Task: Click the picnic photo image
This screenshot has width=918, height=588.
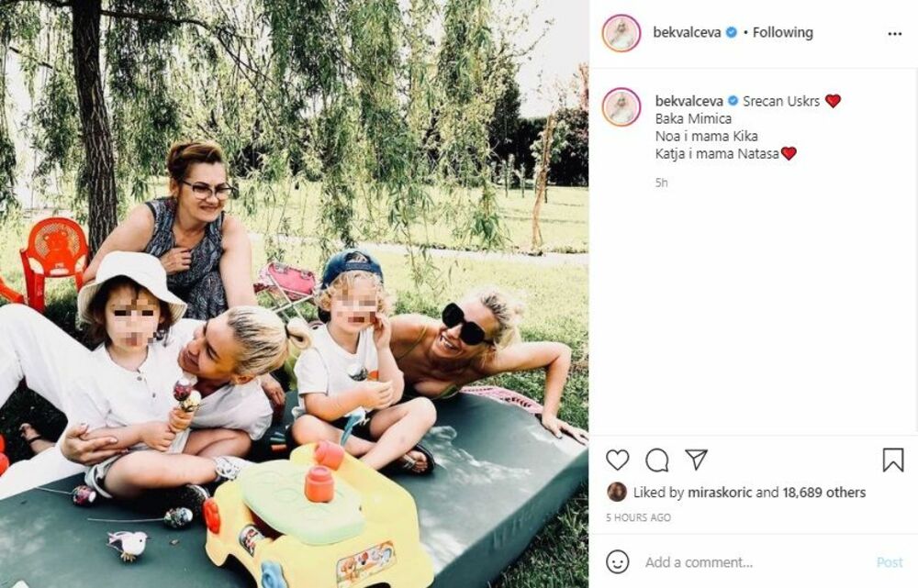Action: coord(294,294)
